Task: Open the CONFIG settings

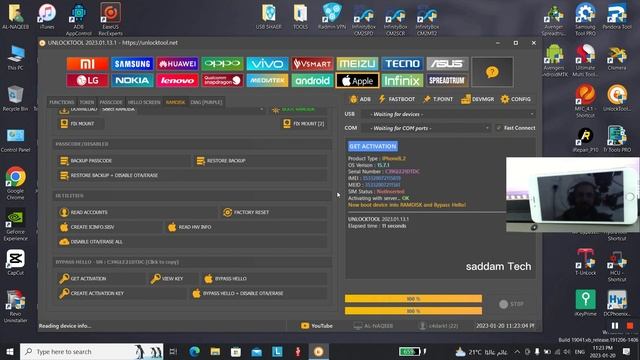Action: (x=516, y=99)
